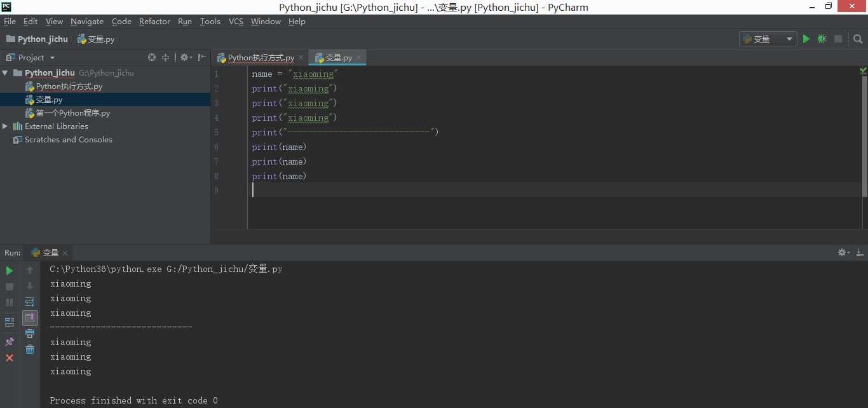Select Scratches and Consoles item

pos(63,140)
